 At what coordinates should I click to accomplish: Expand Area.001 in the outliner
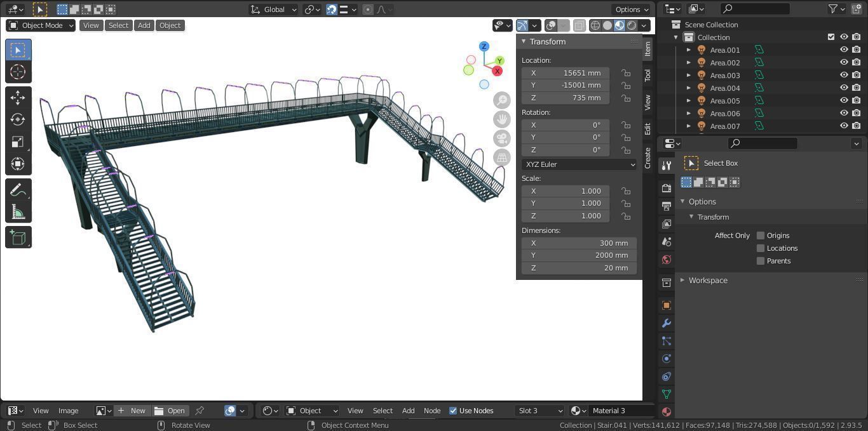[x=689, y=50]
